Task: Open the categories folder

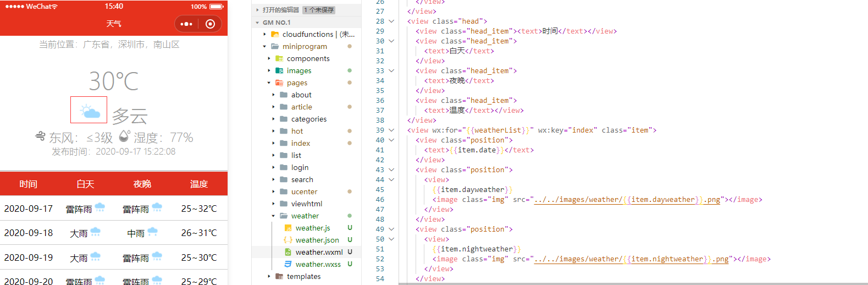Action: tap(308, 119)
